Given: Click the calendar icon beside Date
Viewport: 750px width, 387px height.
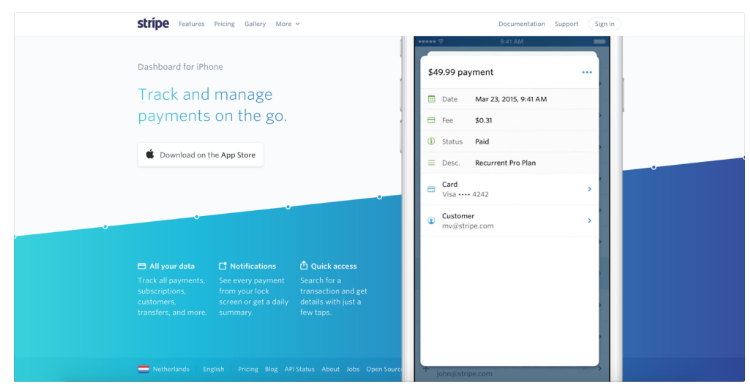Looking at the screenshot, I should pos(431,99).
